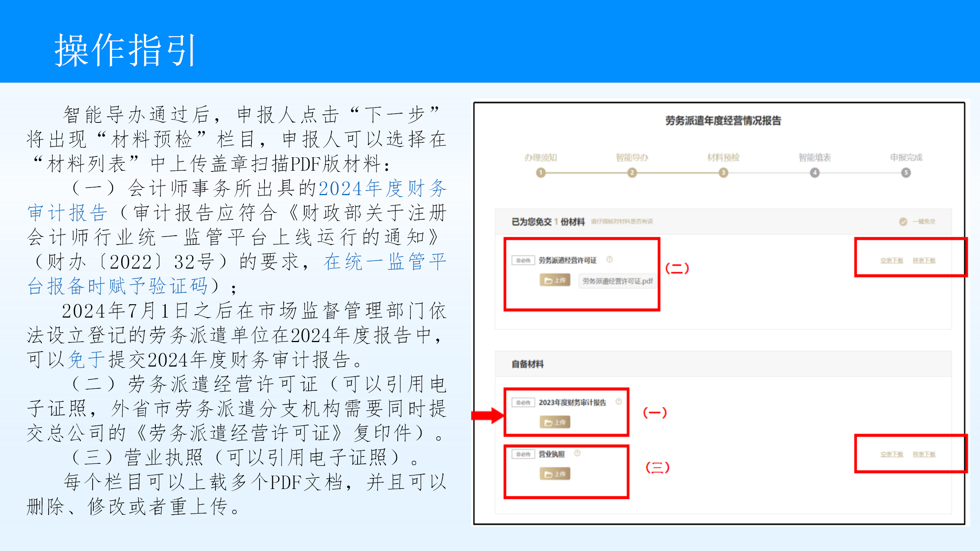This screenshot has width=980, height=551.
Task: Click 非必传 tag beside 营业执照
Action: (x=523, y=454)
